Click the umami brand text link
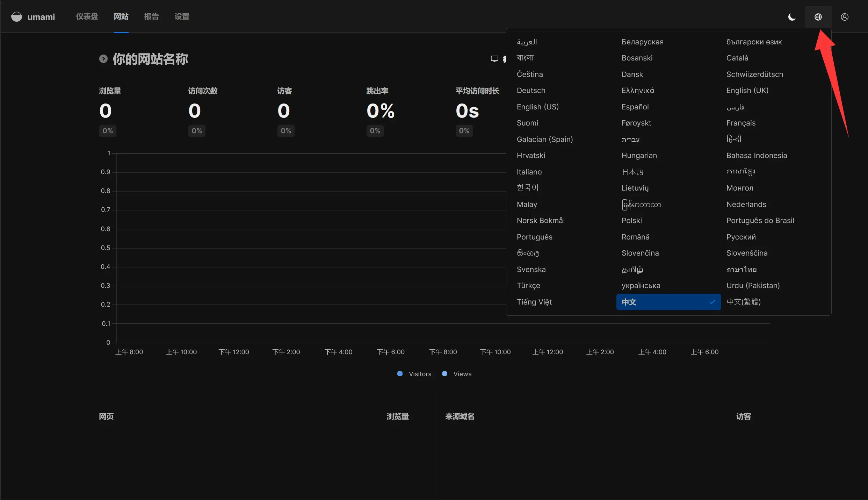This screenshot has height=500, width=868. [x=41, y=17]
